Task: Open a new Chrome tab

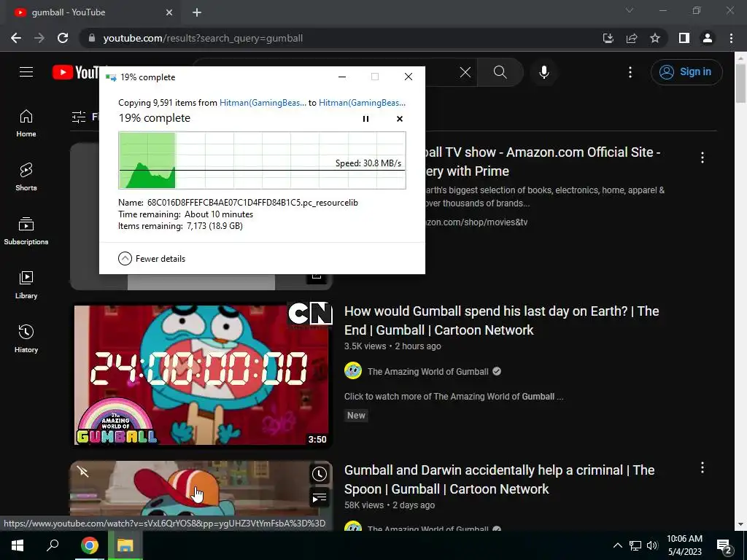Action: pyautogui.click(x=197, y=12)
